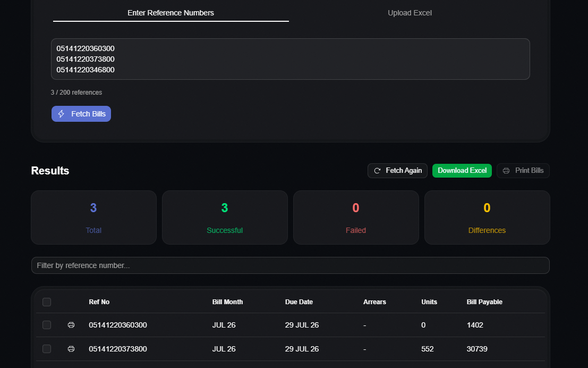The image size is (588, 368).
Task: Select the Successful count card
Action: pos(225,218)
